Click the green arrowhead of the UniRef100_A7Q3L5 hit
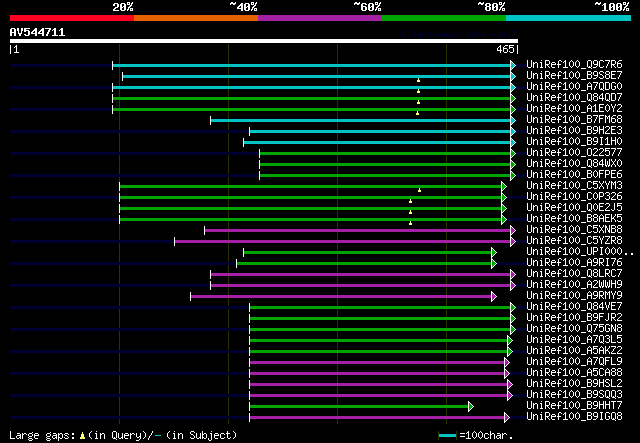Viewport: 640px width, 443px height. [x=509, y=341]
